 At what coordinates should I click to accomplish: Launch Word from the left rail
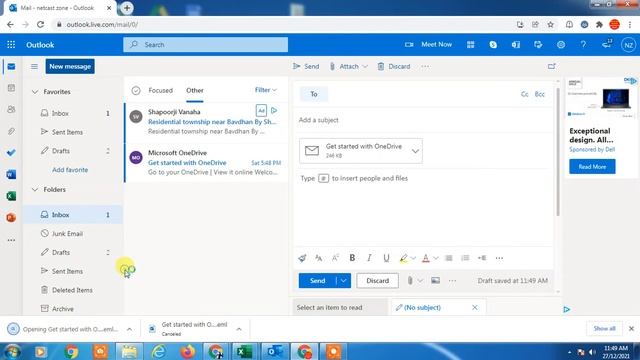[x=11, y=174]
